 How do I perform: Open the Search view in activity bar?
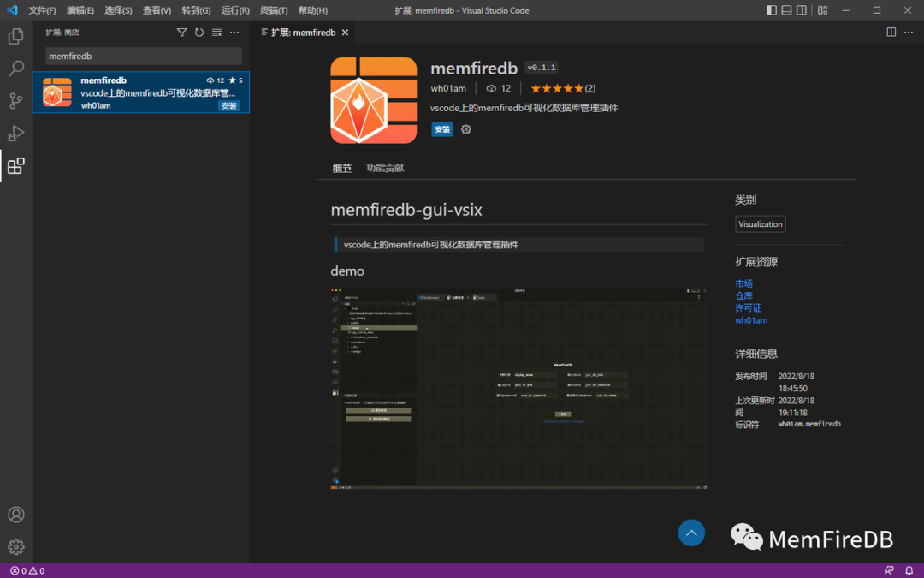point(15,69)
